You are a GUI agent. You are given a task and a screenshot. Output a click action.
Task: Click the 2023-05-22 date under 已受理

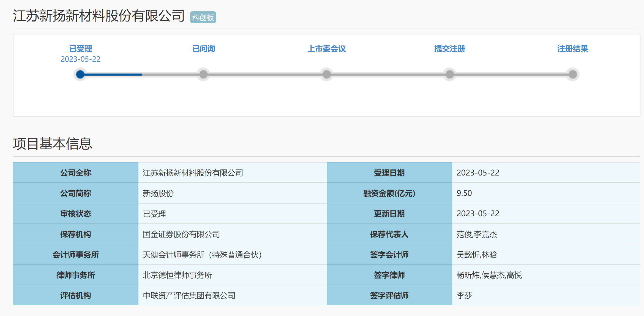point(80,59)
